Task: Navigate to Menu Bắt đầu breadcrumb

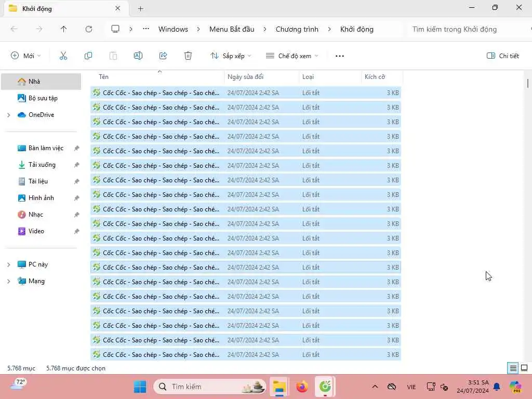Action: [232, 29]
